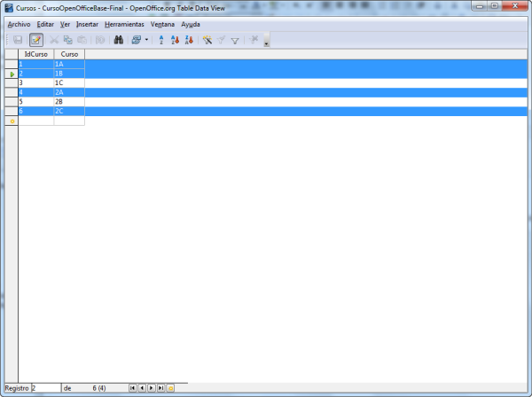Click the Base application icon in title bar
The width and height of the screenshot is (532, 397).
[x=9, y=8]
